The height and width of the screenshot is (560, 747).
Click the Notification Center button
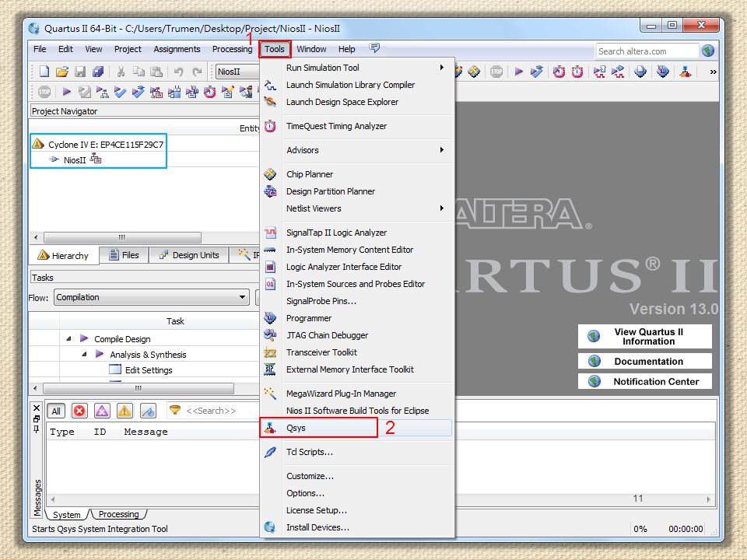click(644, 381)
